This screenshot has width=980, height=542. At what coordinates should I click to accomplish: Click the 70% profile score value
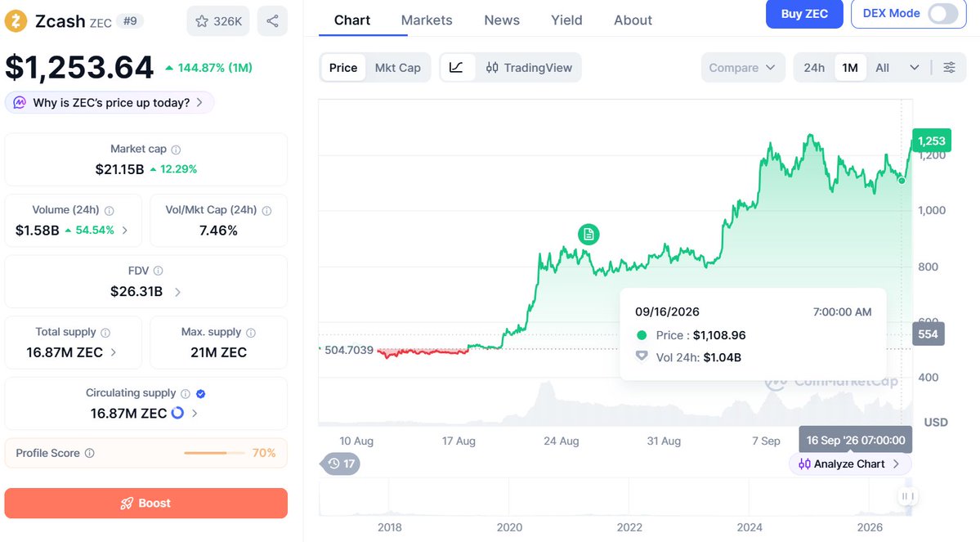(x=264, y=453)
